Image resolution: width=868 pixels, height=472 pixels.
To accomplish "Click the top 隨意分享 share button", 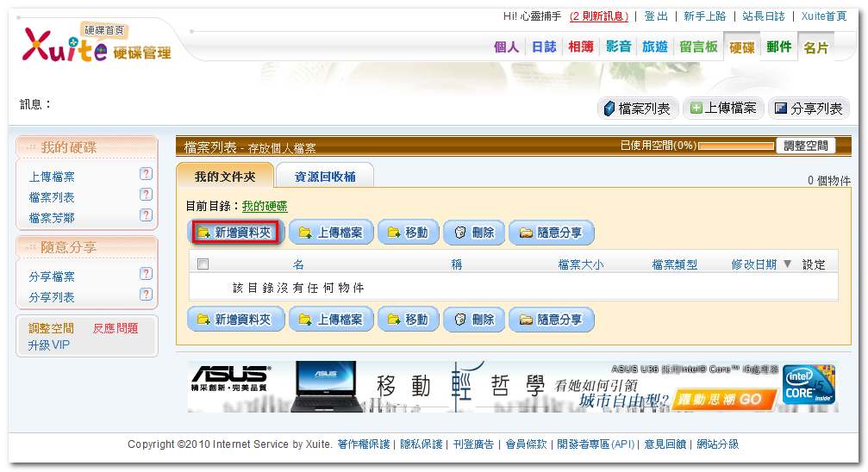I will (x=551, y=233).
